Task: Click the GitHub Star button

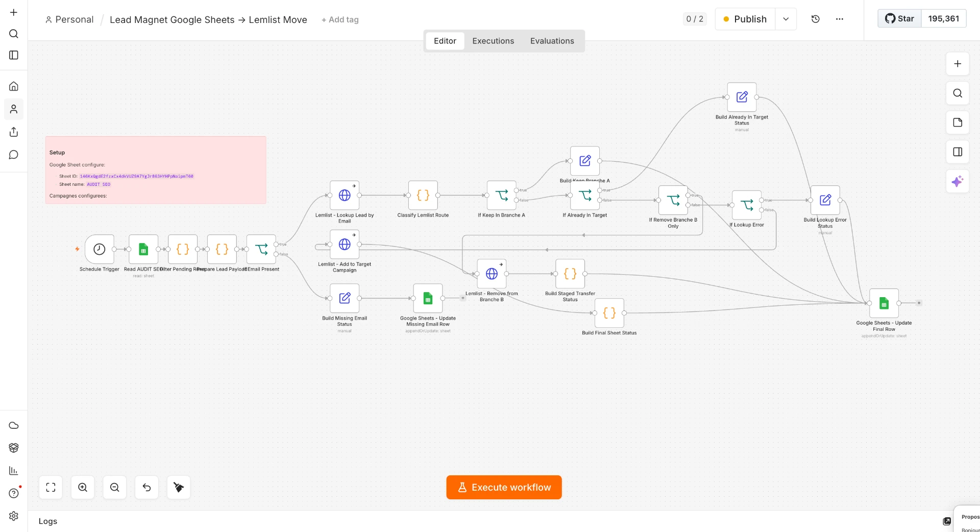Action: coord(899,19)
